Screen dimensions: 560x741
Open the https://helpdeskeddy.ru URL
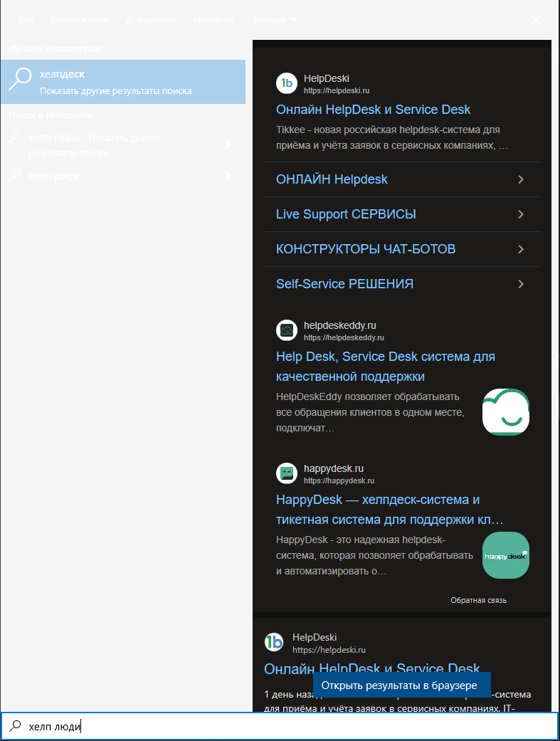tap(344, 338)
